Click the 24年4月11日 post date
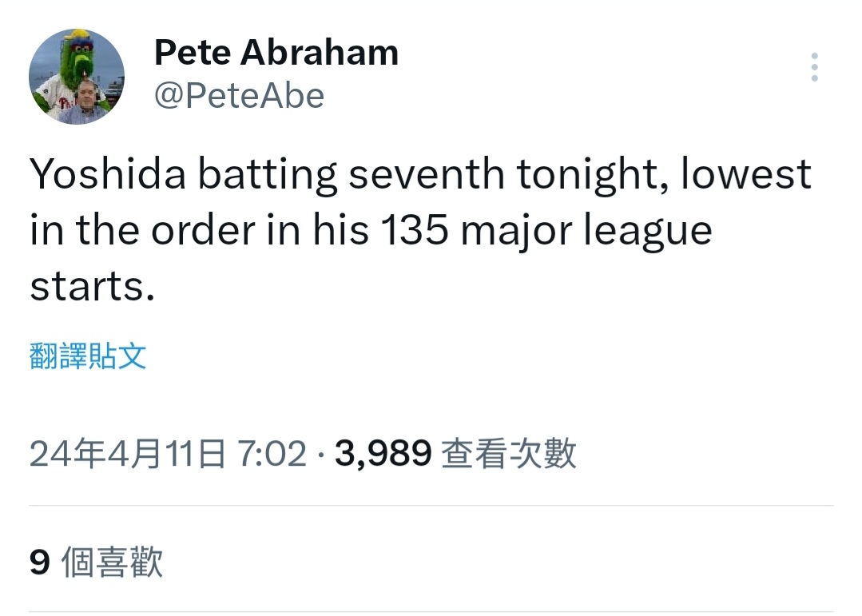This screenshot has width=862, height=616. (128, 454)
